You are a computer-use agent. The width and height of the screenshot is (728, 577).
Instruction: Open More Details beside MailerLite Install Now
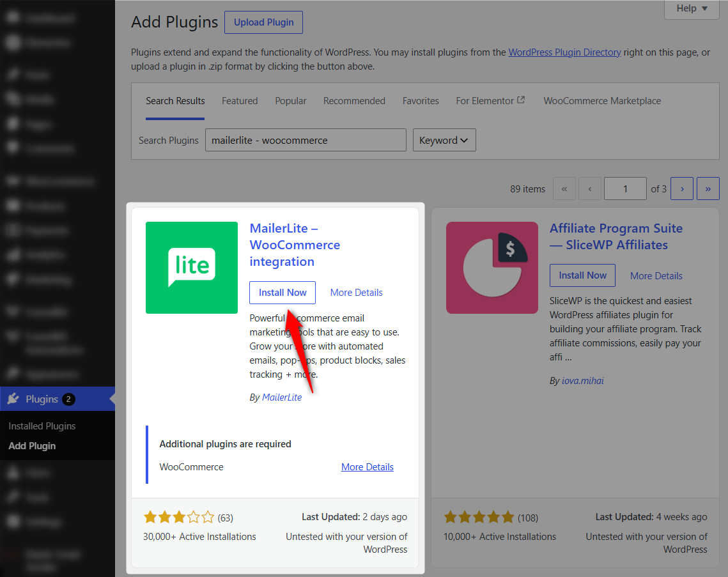tap(356, 293)
